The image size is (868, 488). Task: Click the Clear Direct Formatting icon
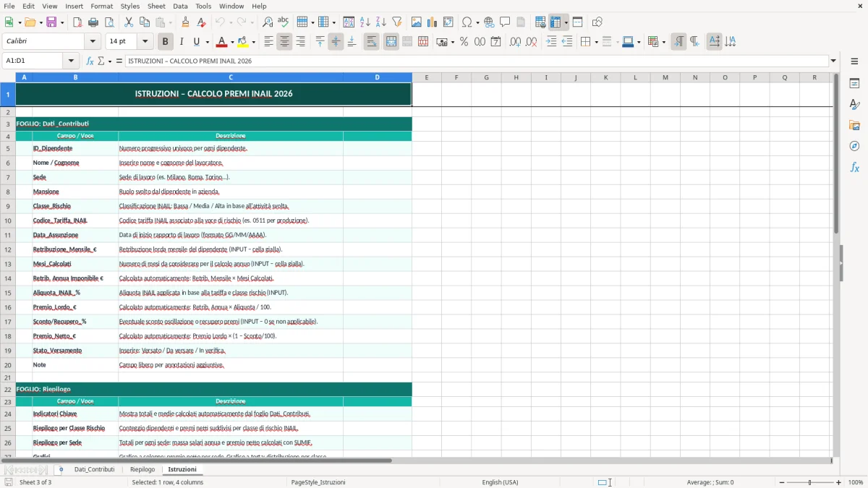click(201, 22)
